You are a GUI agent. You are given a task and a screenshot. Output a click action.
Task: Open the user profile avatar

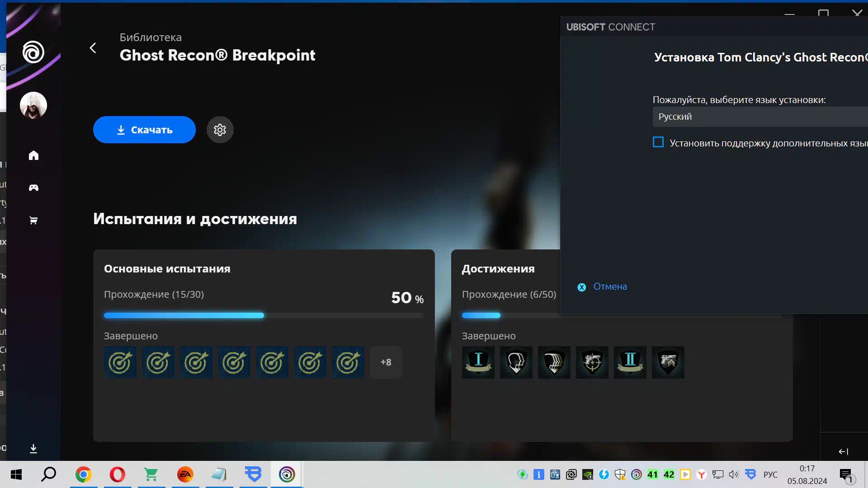coord(33,105)
